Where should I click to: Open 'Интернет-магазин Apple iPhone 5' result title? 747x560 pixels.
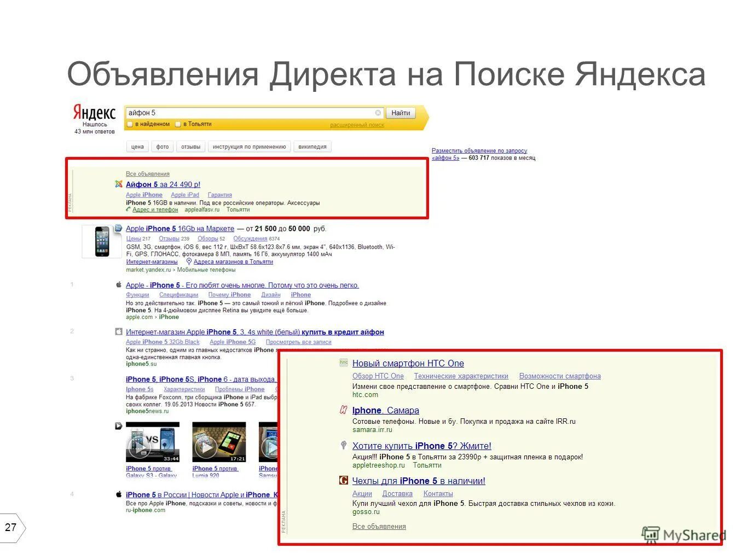coord(255,332)
